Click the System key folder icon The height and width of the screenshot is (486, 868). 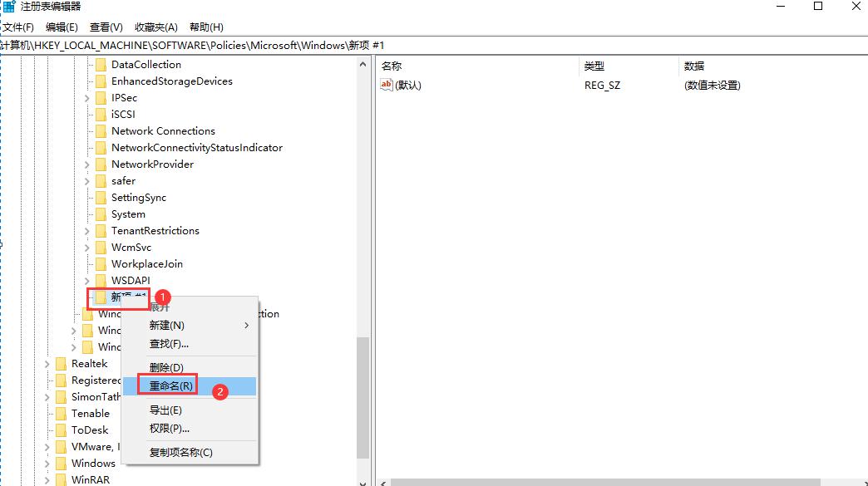tap(101, 214)
